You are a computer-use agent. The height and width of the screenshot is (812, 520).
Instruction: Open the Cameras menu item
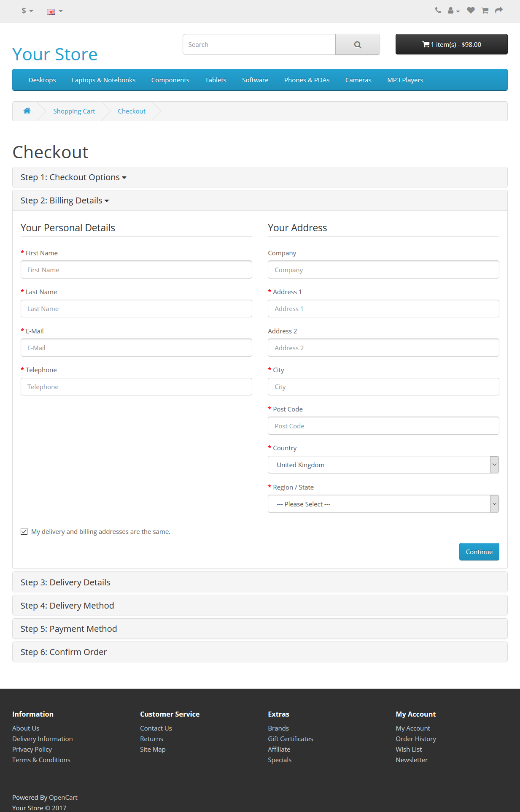(x=358, y=80)
